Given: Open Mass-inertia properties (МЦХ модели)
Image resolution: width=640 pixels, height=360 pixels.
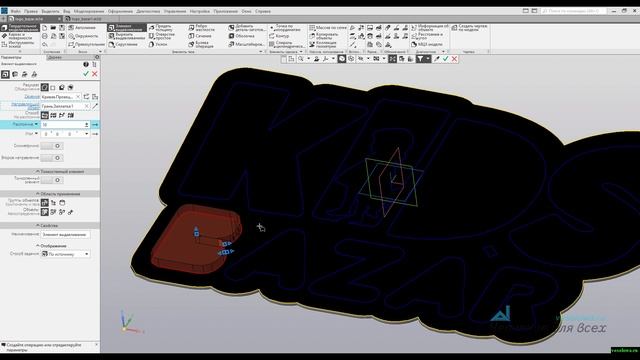Looking at the screenshot, I should point(427,44).
